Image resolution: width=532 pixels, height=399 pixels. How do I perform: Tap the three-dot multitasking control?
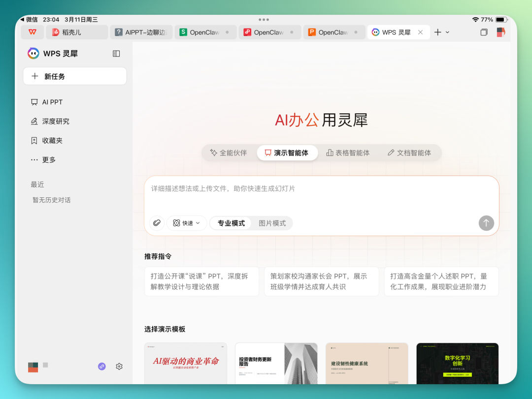(264, 20)
